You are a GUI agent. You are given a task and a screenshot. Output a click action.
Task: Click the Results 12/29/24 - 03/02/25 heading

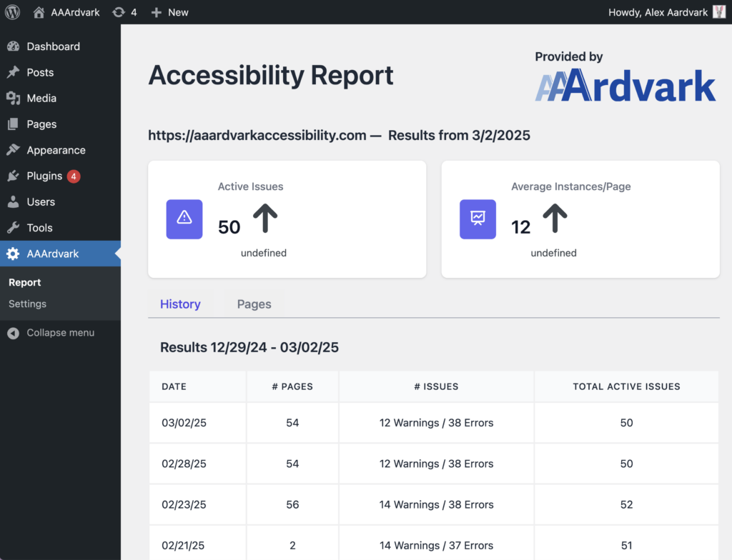pyautogui.click(x=249, y=347)
